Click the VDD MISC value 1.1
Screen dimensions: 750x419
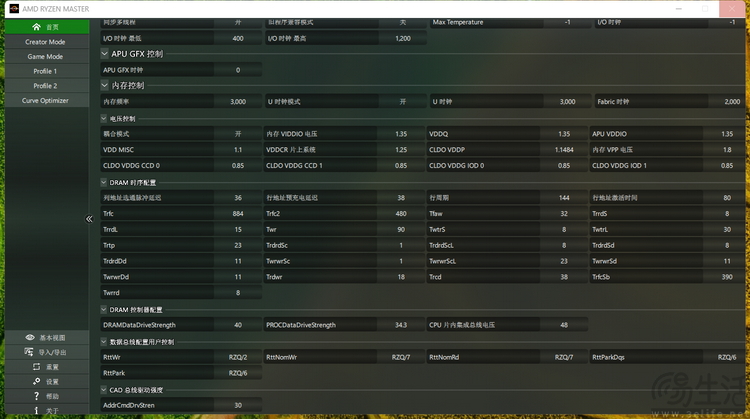pos(238,150)
